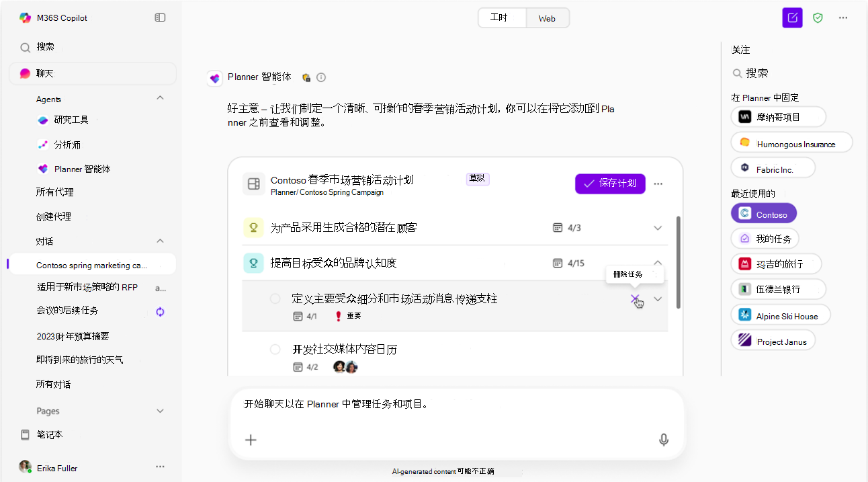868x482 pixels.
Task: Open 所有代理 list
Action: [55, 192]
